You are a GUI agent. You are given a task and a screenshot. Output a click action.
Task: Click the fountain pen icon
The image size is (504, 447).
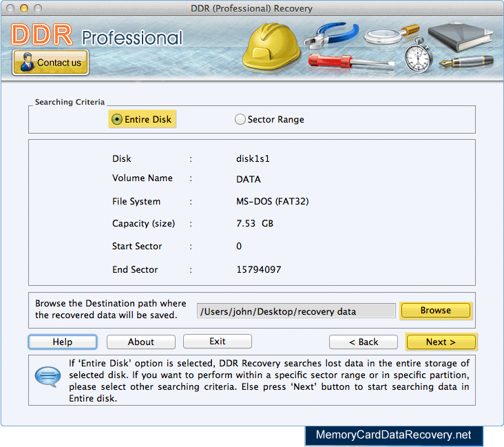(x=466, y=61)
